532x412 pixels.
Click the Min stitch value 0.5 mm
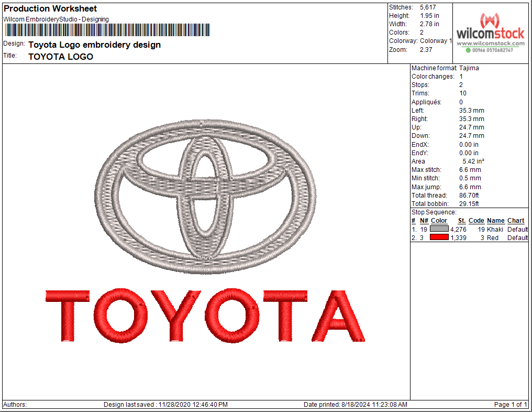[470, 178]
